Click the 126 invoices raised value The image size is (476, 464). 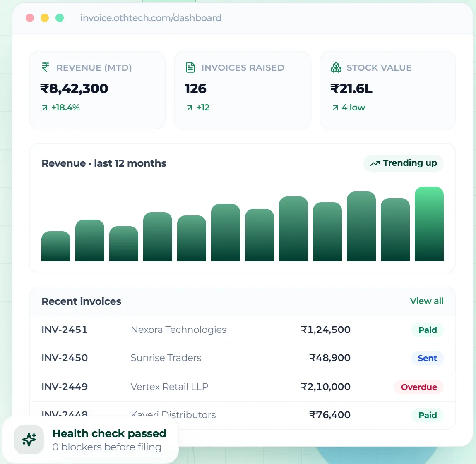(x=195, y=89)
